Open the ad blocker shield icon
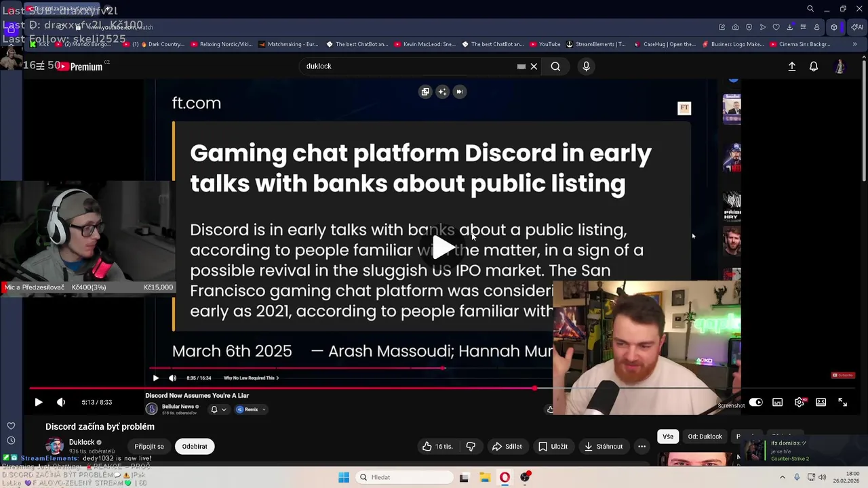 coord(749,27)
